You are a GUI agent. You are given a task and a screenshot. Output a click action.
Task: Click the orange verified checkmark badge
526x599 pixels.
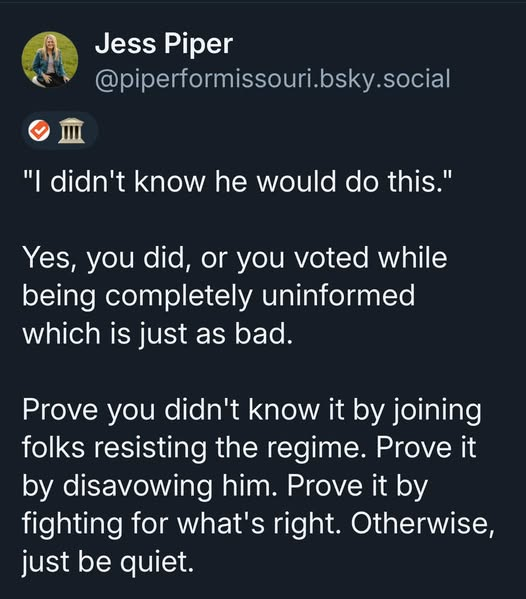pos(39,130)
